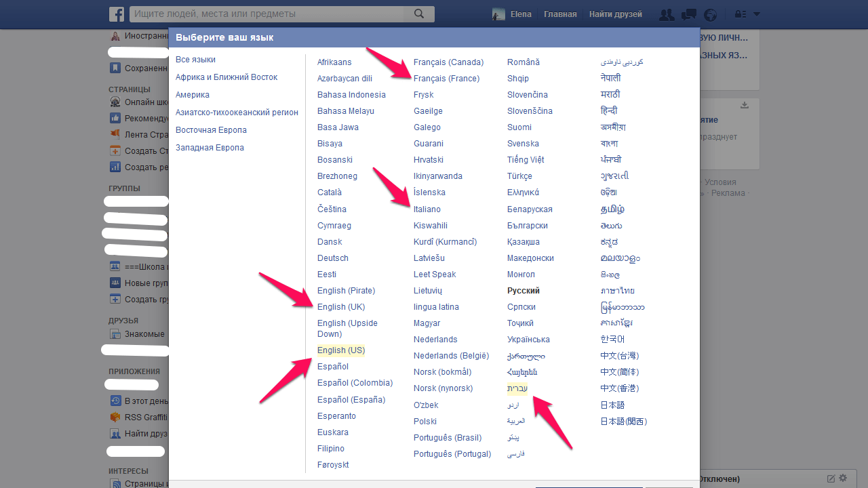Choose 中文(台灣) language
The image size is (868, 488).
click(x=619, y=356)
